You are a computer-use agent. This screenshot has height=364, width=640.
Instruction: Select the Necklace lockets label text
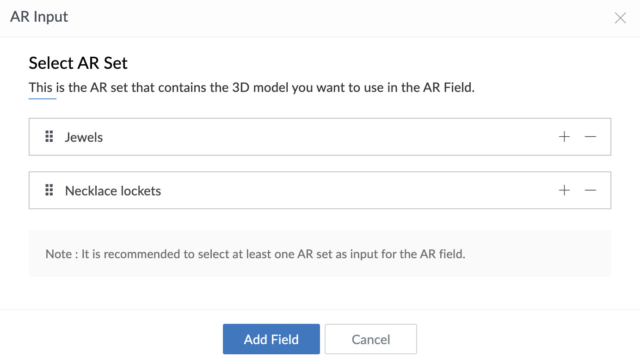(113, 191)
